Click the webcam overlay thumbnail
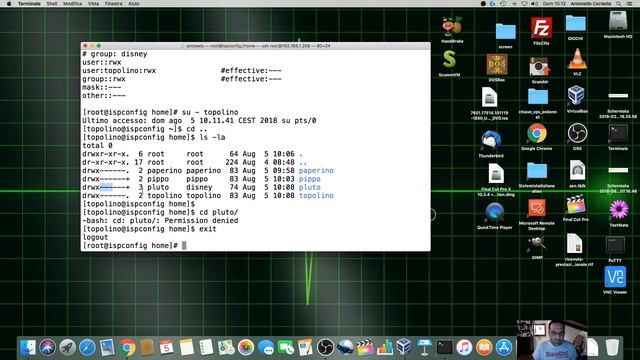Image resolution: width=640 pixels, height=360 pixels. pyautogui.click(x=551, y=340)
